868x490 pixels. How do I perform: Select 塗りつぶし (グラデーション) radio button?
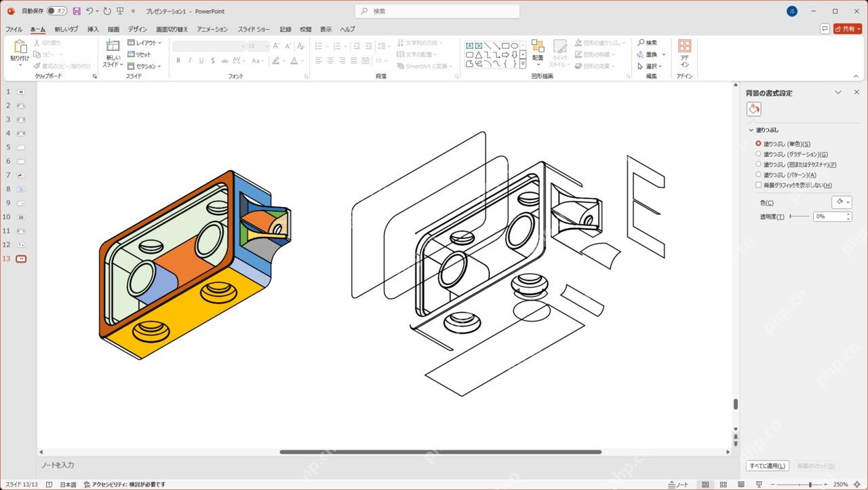tap(758, 154)
